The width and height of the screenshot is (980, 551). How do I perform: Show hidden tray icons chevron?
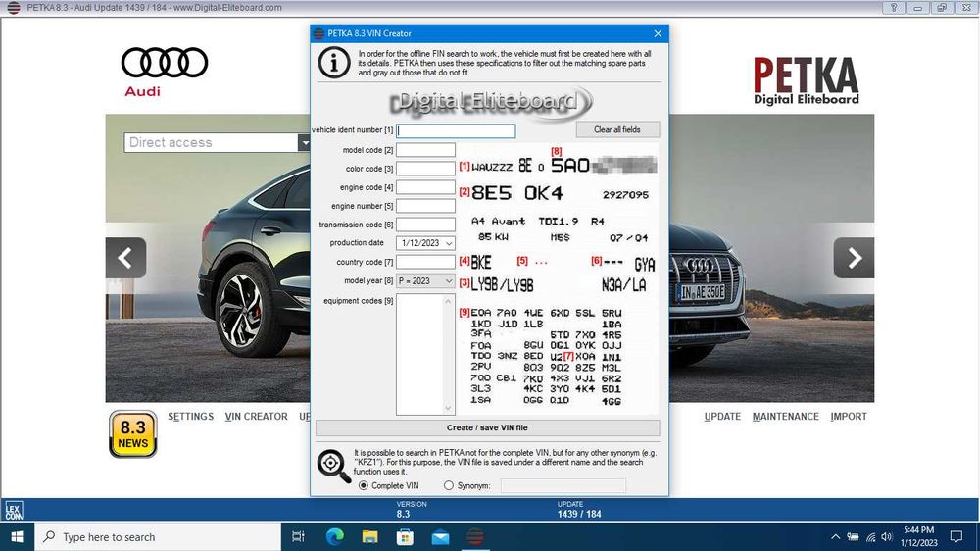pos(835,536)
